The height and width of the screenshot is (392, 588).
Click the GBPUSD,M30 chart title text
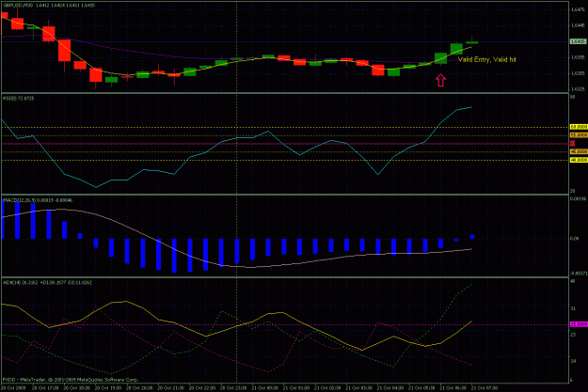tap(49, 6)
